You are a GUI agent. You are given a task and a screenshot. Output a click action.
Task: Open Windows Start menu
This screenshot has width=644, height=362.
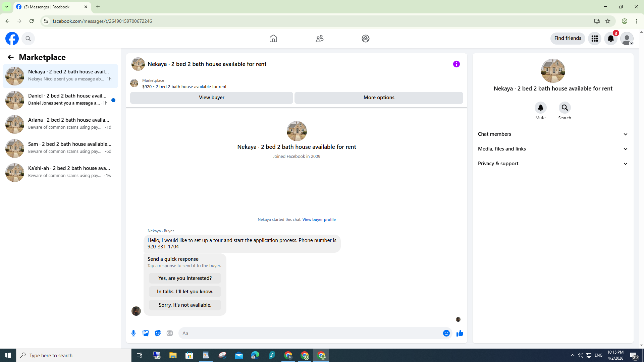(8, 355)
